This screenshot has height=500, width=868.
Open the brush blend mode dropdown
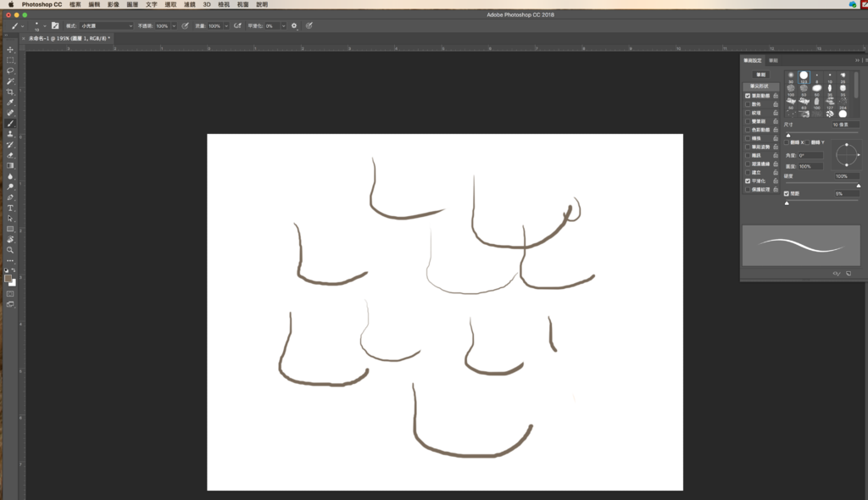106,26
